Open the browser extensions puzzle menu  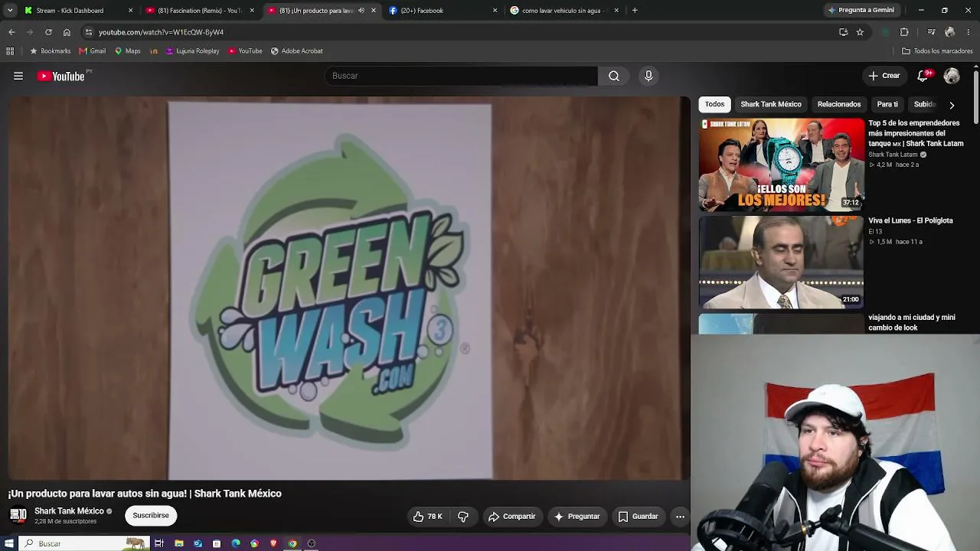pyautogui.click(x=904, y=32)
